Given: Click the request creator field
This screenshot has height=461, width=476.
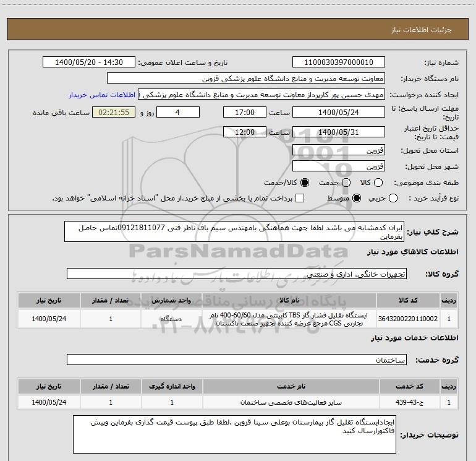Looking at the screenshot, I should [x=261, y=95].
